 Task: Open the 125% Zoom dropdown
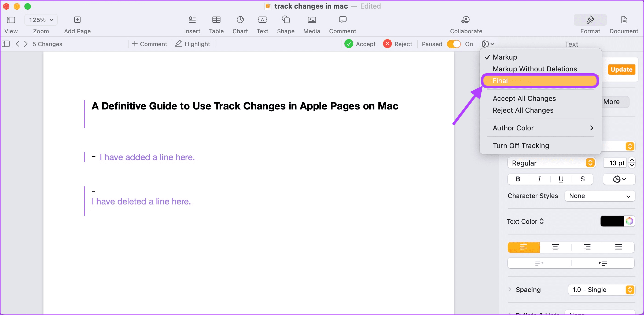41,20
